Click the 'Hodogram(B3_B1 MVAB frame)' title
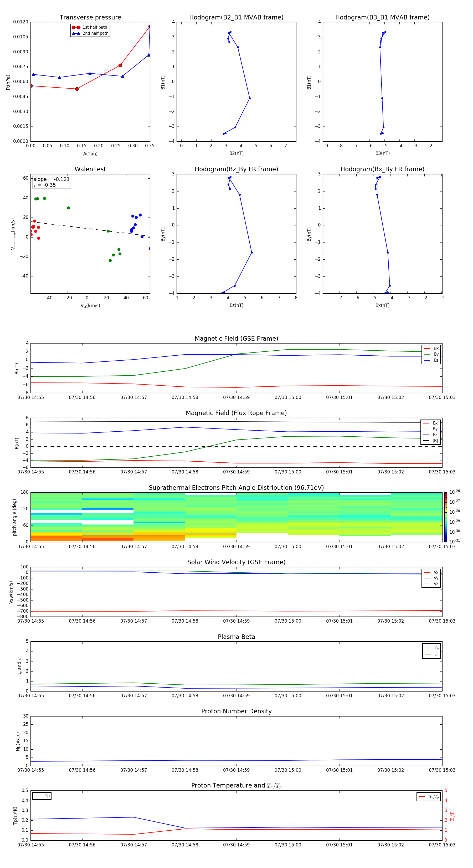This screenshot has height=868, width=473. point(382,18)
